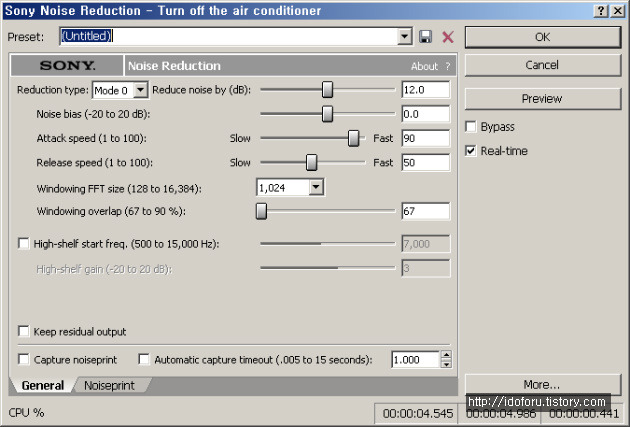630x427 pixels.
Task: Open the More... button
Action: 543,384
